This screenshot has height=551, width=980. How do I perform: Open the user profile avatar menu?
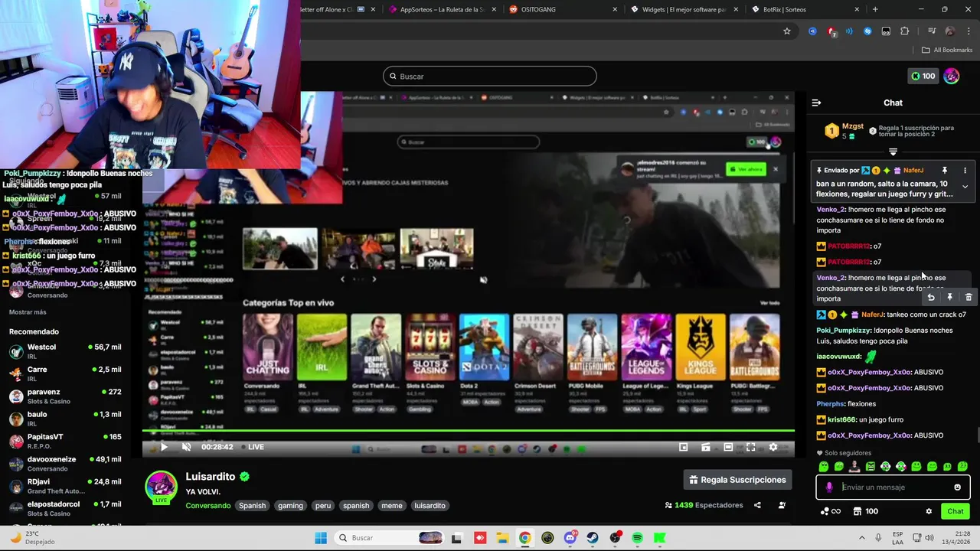952,76
